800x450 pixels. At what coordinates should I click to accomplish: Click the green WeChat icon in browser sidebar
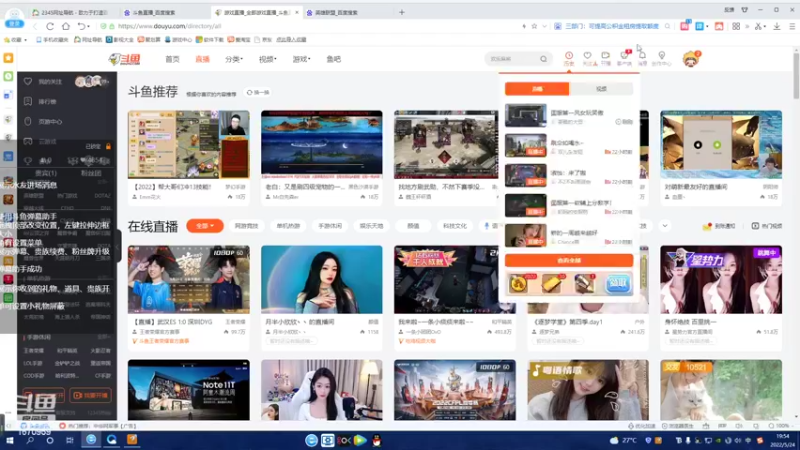(x=8, y=77)
